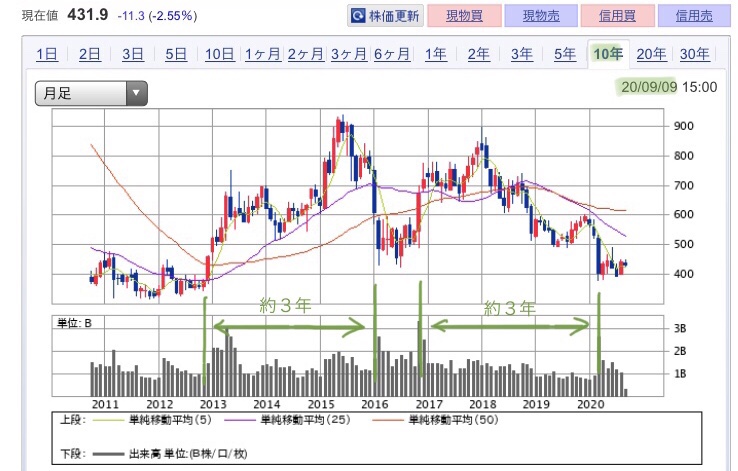Viewport: 738px width, 471px height.
Task: Click the 3B volume axis label
Action: (x=680, y=328)
